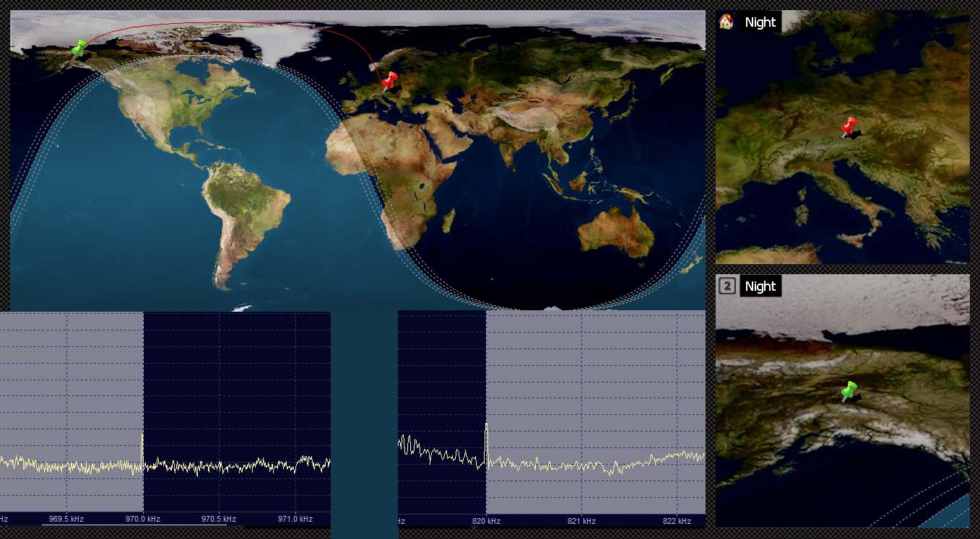Screen dimensions: 980x539
Task: Click the Night label beside the 2 icon
Action: (x=760, y=286)
